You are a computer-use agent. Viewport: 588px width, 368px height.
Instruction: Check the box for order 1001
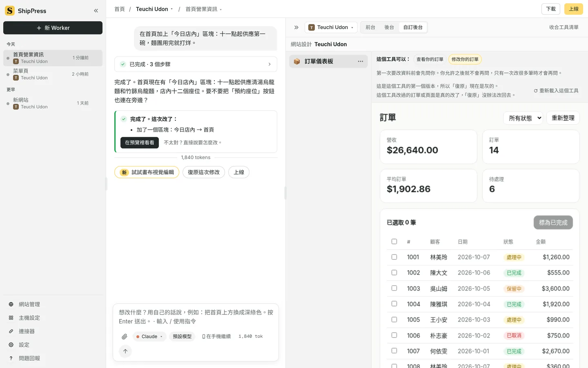pyautogui.click(x=394, y=257)
